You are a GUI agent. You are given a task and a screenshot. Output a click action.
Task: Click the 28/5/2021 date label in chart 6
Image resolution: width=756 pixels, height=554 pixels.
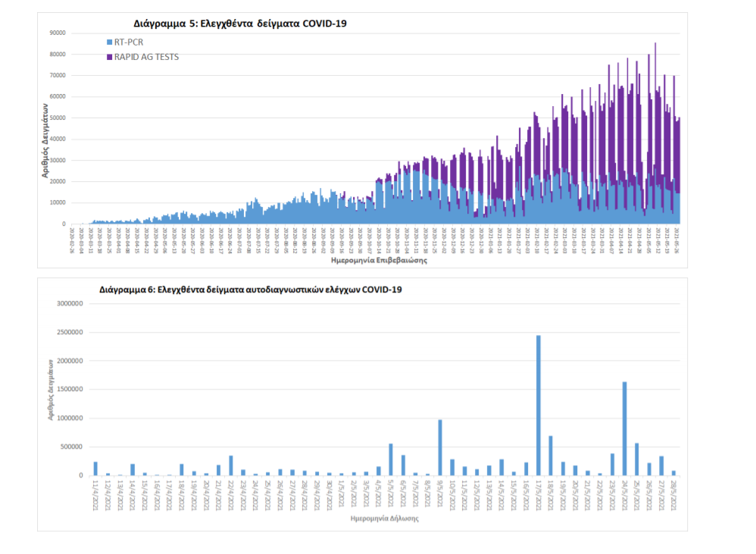[673, 492]
